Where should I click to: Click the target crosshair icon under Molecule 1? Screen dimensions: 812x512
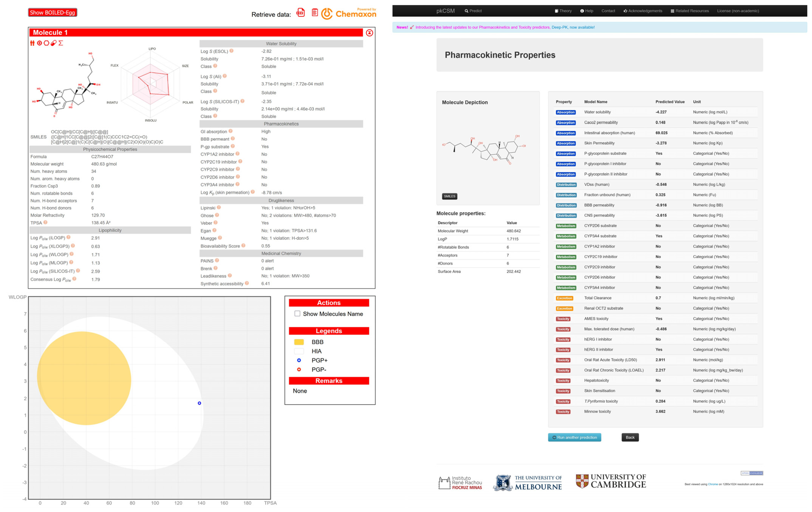[x=39, y=43]
